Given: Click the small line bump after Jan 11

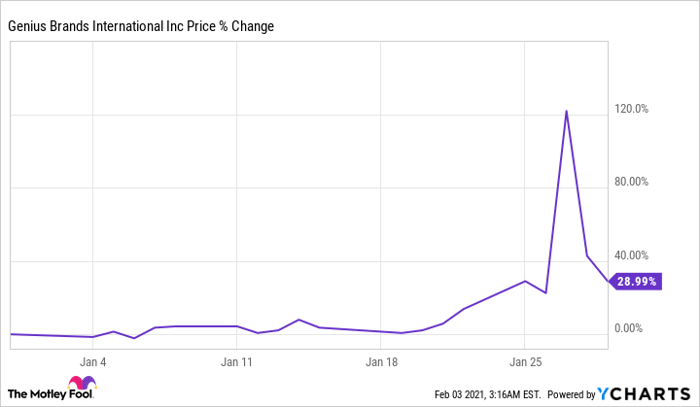Looking at the screenshot, I should point(298,320).
